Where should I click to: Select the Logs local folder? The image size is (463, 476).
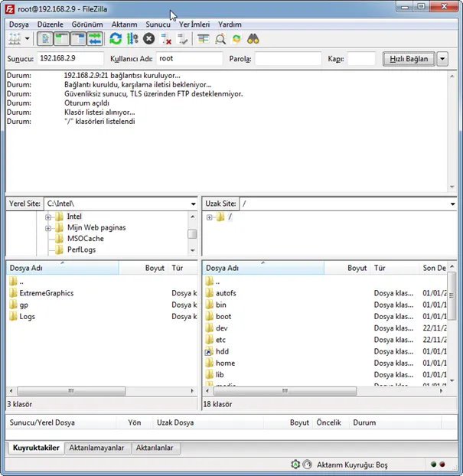(x=27, y=316)
